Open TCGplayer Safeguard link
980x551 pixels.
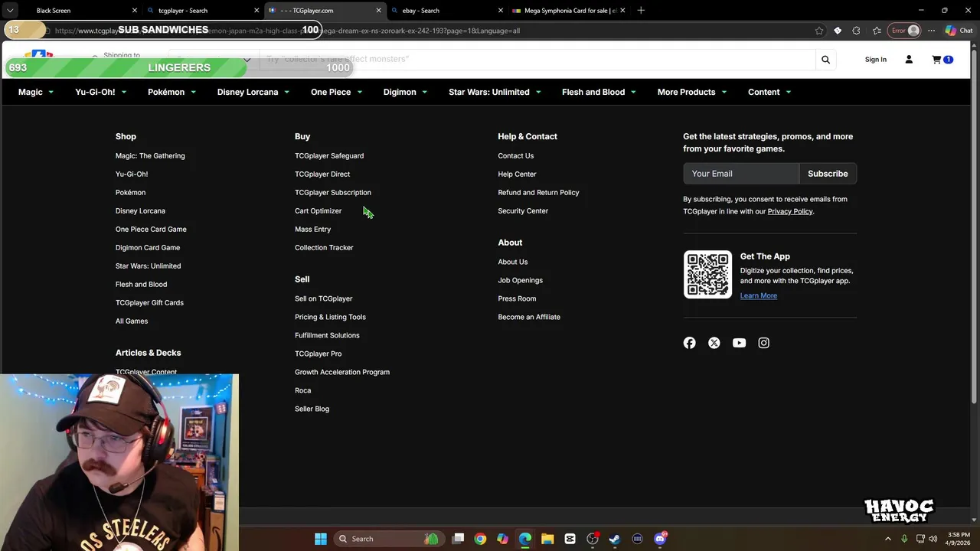329,155
